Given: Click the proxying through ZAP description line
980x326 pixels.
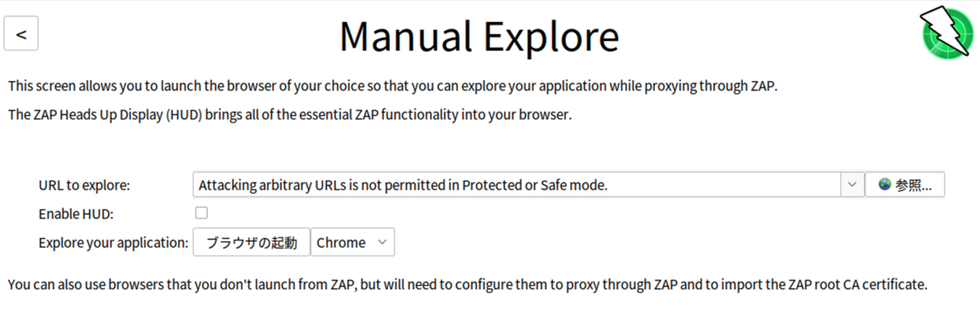Looking at the screenshot, I should 392,85.
